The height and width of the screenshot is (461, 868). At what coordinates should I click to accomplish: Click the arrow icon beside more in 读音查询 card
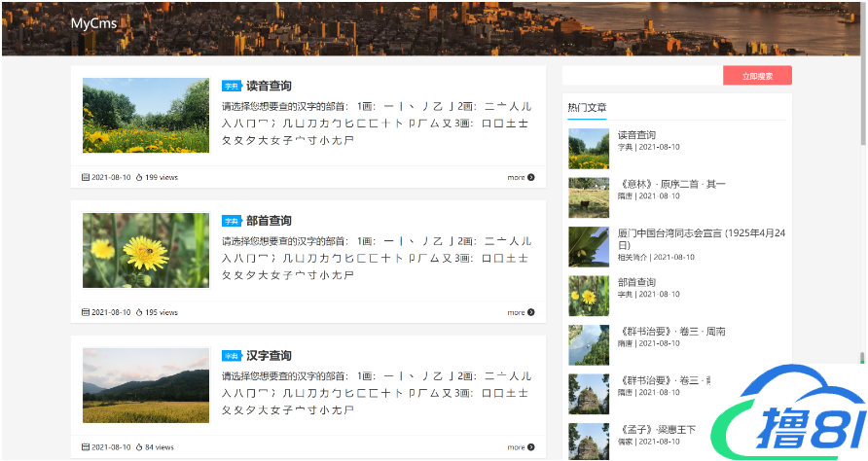coord(530,178)
